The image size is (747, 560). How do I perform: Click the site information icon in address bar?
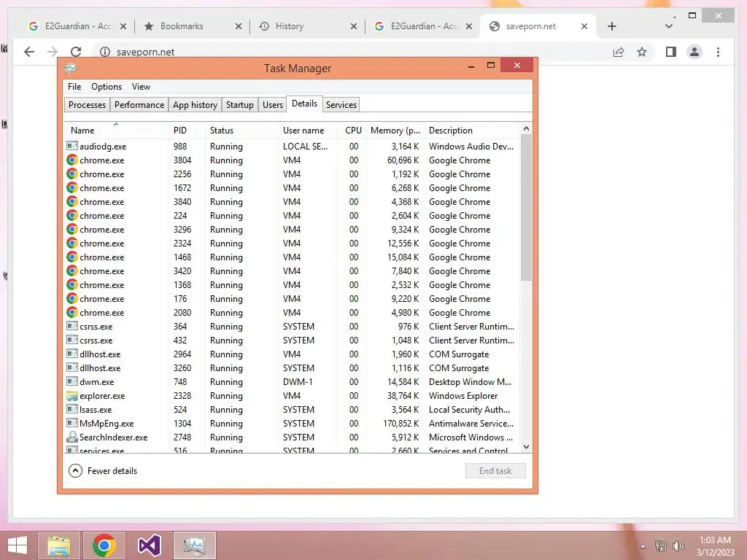point(105,52)
